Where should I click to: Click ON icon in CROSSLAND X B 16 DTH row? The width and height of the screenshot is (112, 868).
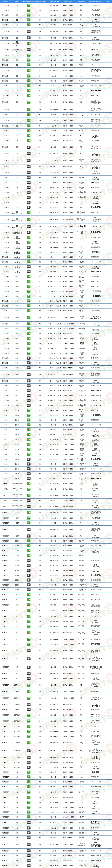29,506
